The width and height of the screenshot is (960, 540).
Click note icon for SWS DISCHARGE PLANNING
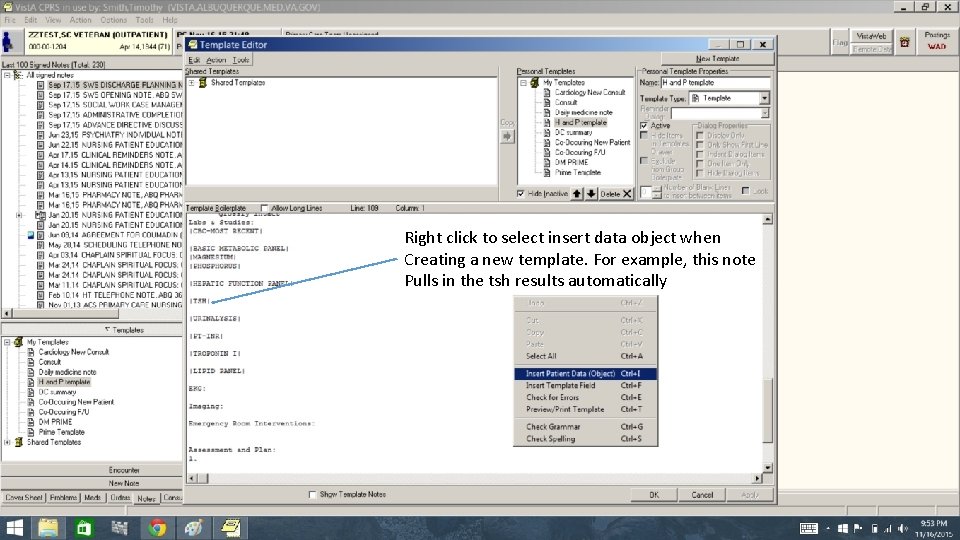click(x=40, y=85)
